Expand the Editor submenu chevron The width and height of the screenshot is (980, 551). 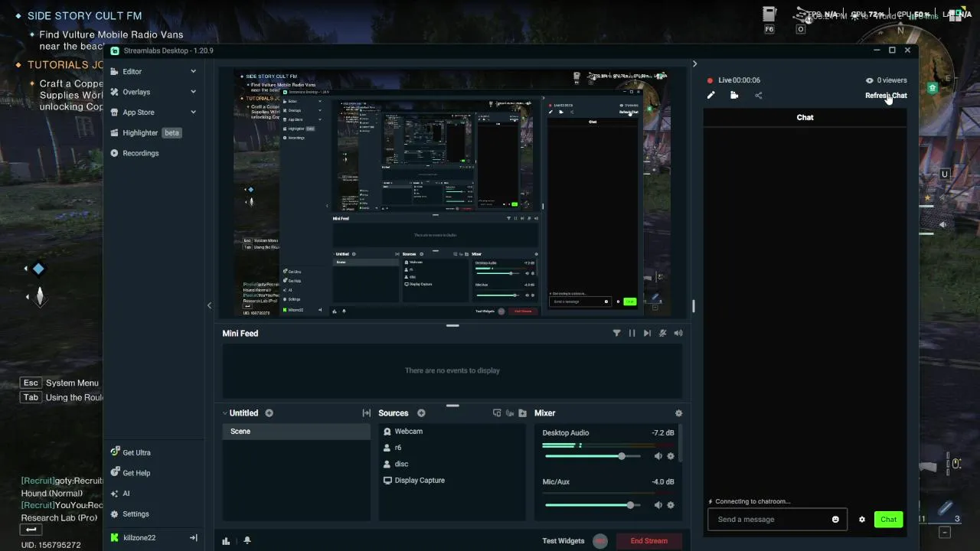click(x=193, y=71)
